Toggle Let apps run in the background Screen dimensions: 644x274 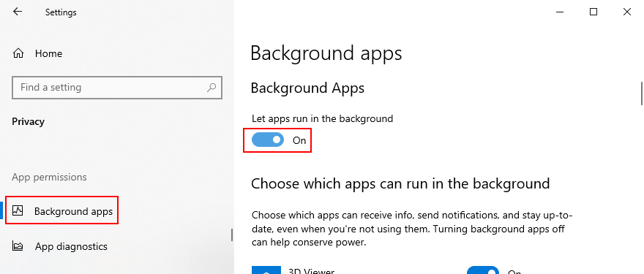267,140
